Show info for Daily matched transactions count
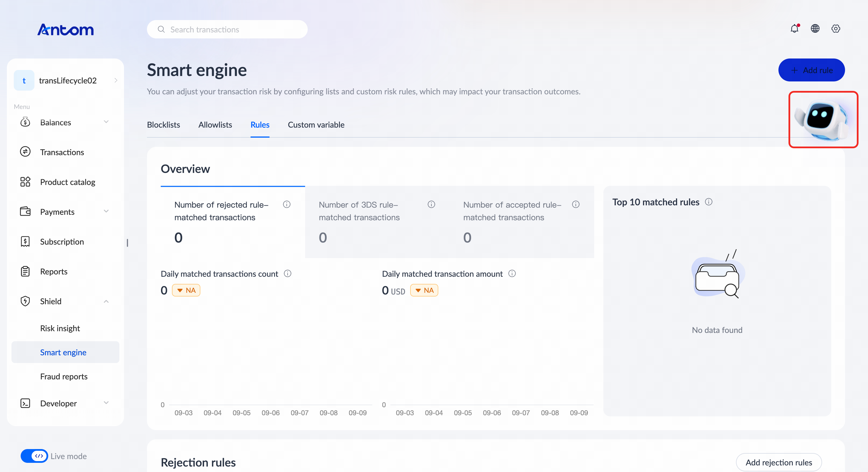The height and width of the screenshot is (472, 868). [x=287, y=273]
